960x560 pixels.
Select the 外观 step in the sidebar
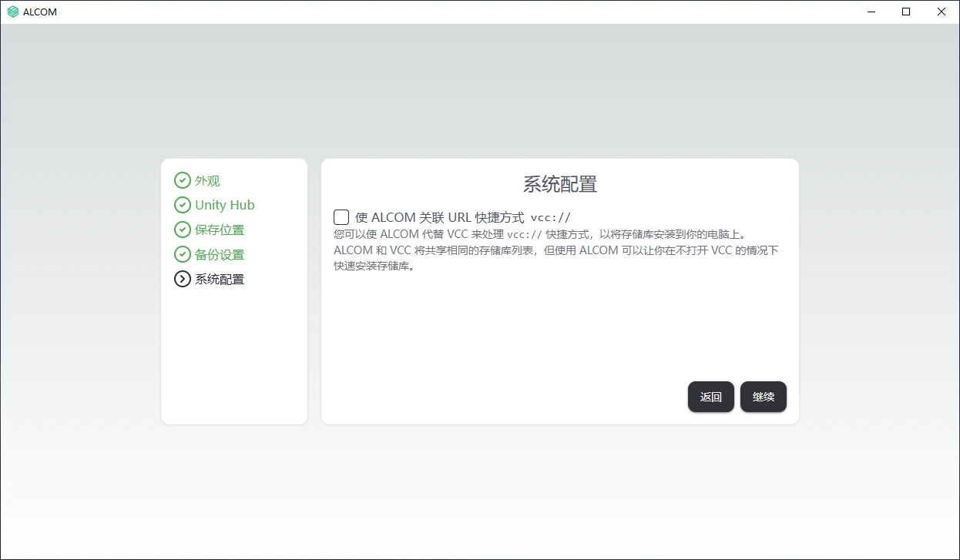[208, 180]
